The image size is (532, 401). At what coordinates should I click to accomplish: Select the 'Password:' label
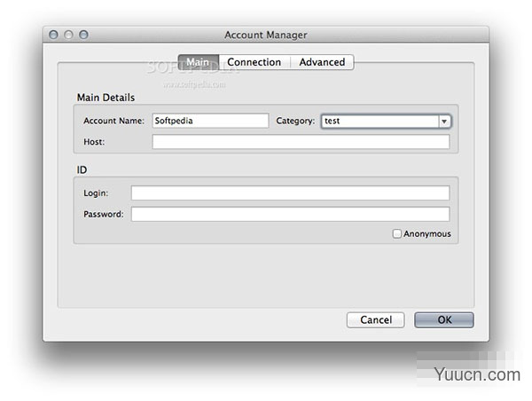click(104, 215)
